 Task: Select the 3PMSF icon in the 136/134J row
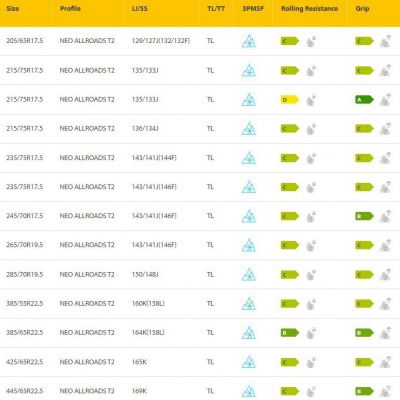click(249, 129)
